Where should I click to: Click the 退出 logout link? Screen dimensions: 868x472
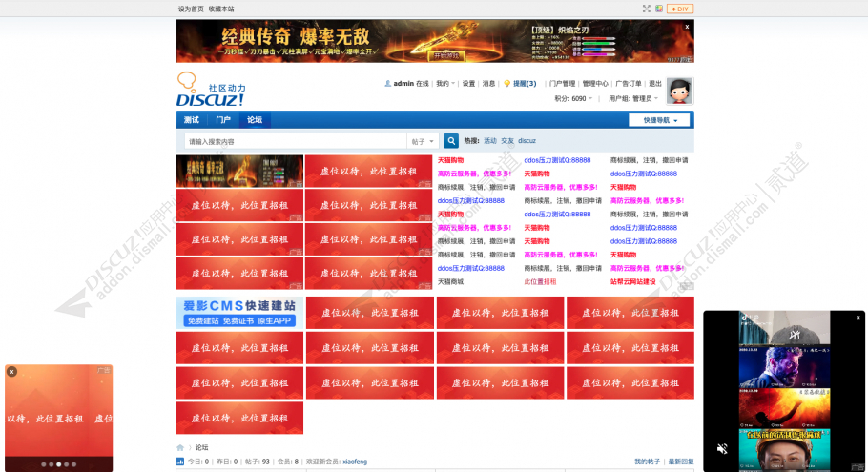(655, 84)
